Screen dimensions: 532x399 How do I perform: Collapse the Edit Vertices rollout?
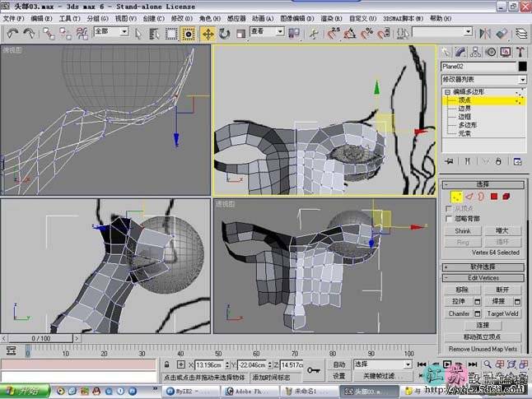coord(483,278)
